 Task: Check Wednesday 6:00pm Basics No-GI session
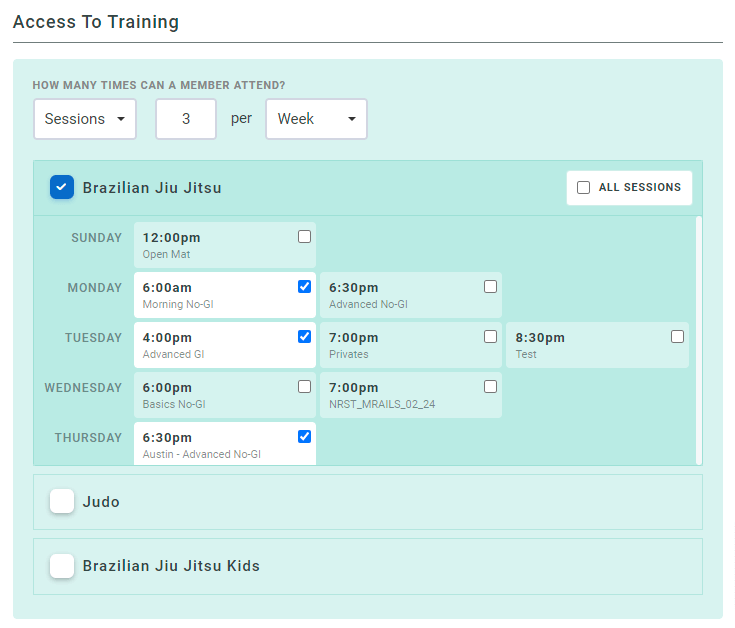tap(304, 387)
